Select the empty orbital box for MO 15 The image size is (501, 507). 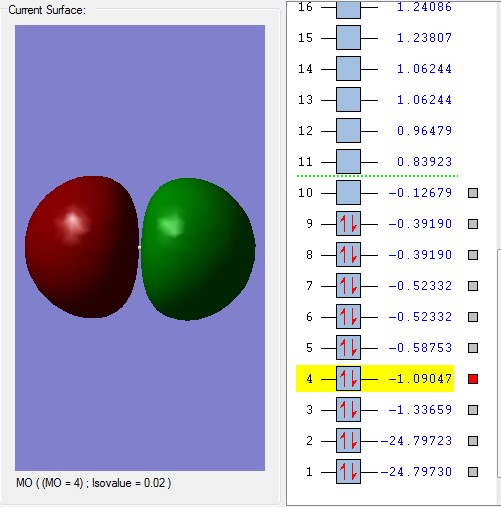348,38
